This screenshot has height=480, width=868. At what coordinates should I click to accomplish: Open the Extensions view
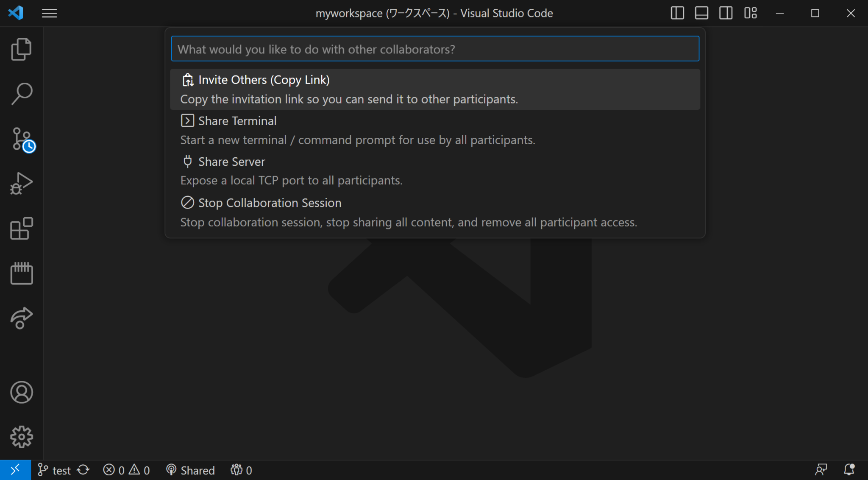(x=21, y=229)
